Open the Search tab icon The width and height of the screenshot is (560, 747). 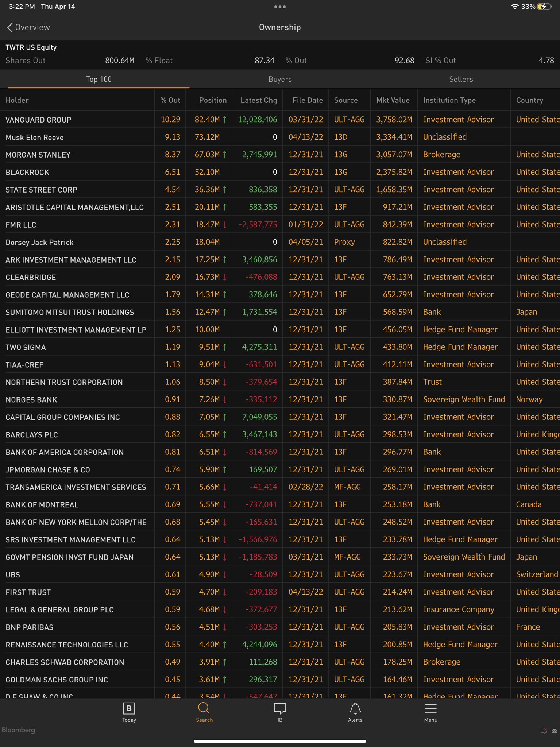[x=204, y=712]
